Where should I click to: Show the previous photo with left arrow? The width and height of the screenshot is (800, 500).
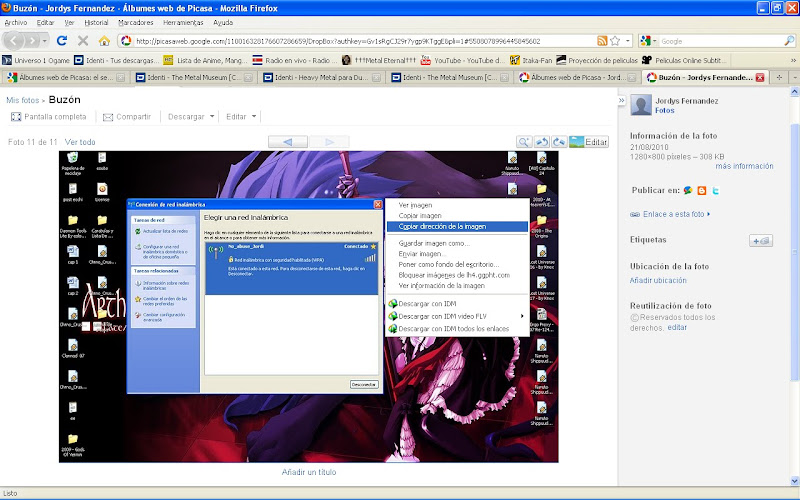[x=288, y=142]
